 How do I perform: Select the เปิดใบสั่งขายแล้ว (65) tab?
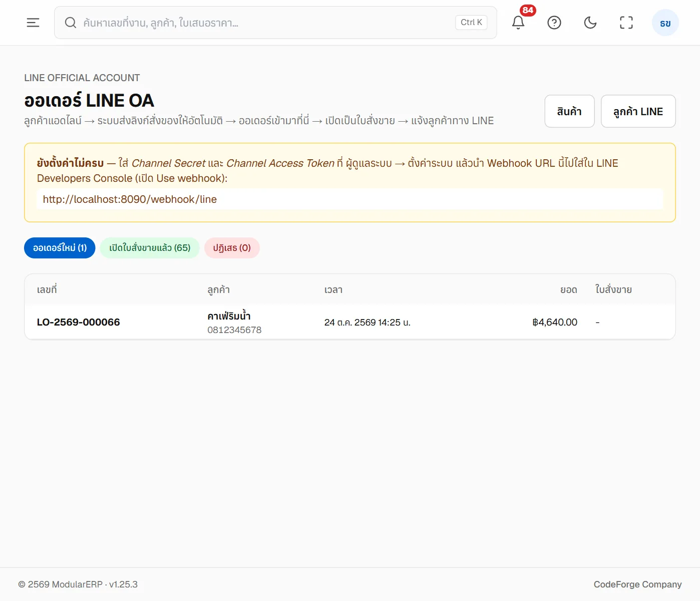pos(150,248)
